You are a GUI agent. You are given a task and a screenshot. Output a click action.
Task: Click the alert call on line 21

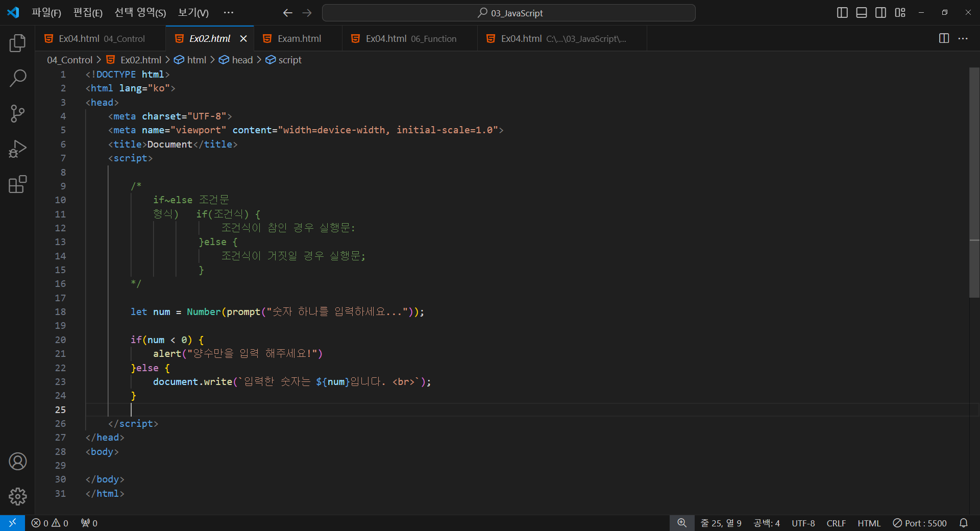tap(167, 353)
